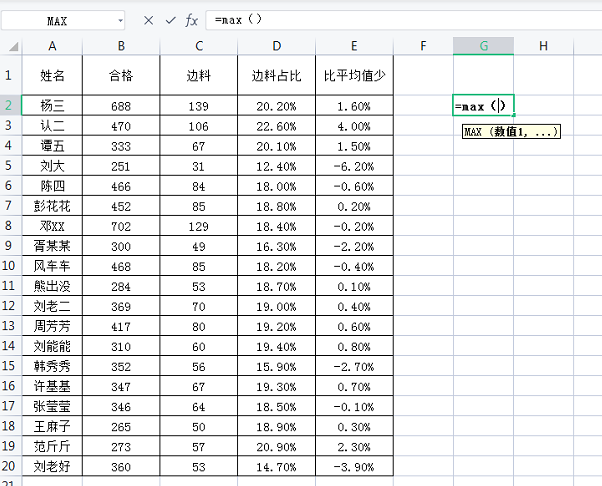Click cell with value -3.90%
This screenshot has width=602, height=486.
354,467
